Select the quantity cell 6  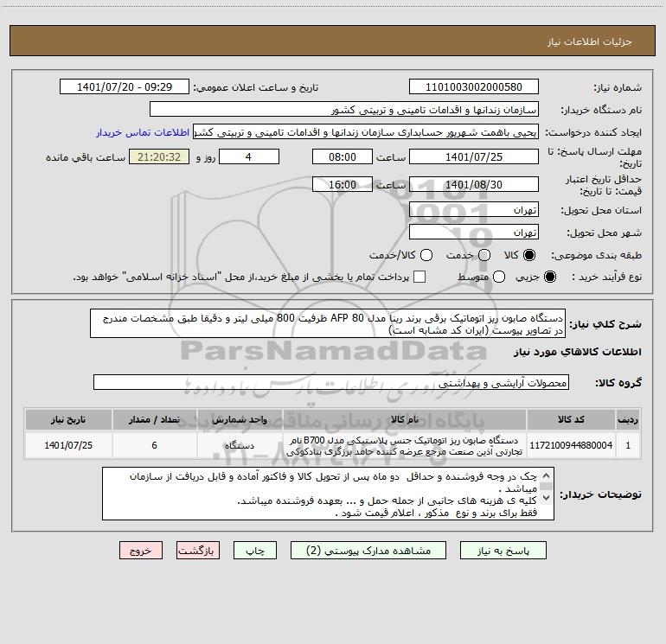pyautogui.click(x=154, y=445)
